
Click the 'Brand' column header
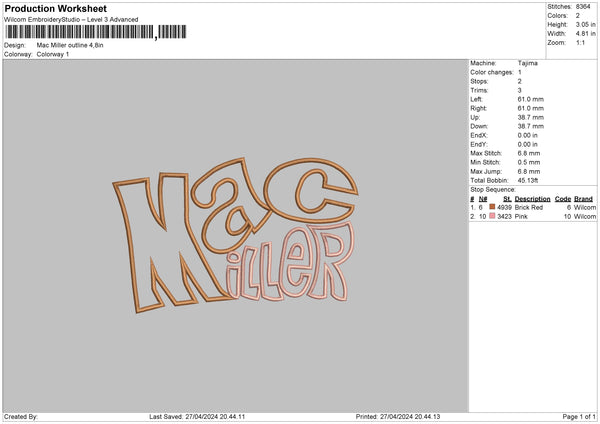pos(583,199)
